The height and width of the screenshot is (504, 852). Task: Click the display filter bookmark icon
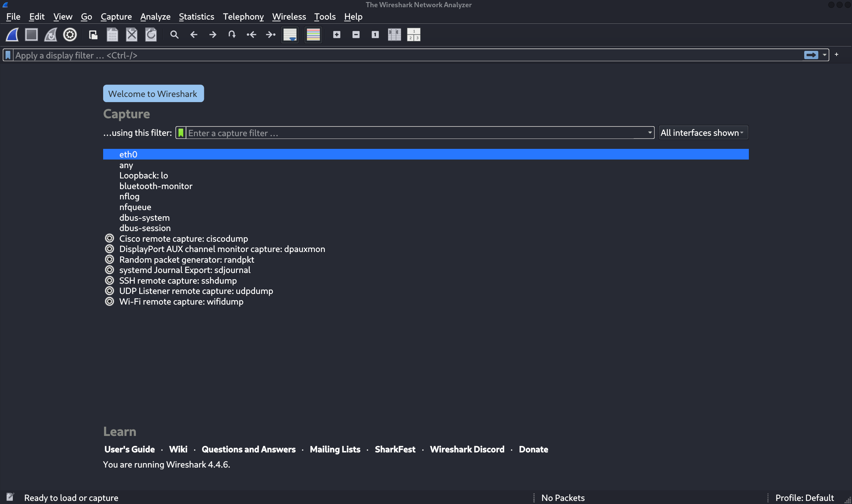(x=8, y=55)
